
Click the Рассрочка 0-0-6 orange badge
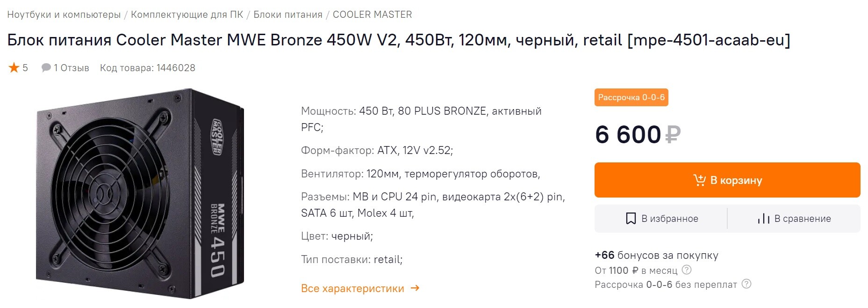coord(631,97)
